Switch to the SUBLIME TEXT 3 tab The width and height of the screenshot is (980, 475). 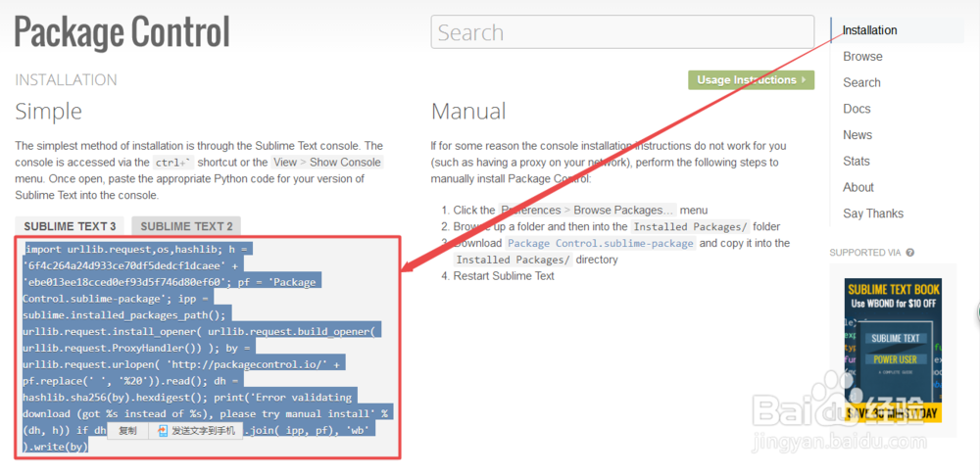point(70,226)
